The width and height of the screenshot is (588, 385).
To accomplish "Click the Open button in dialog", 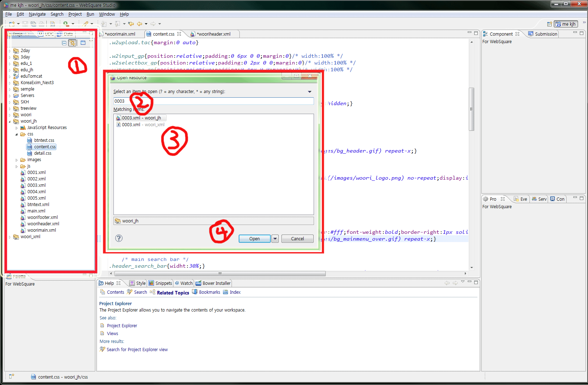I will tap(254, 239).
